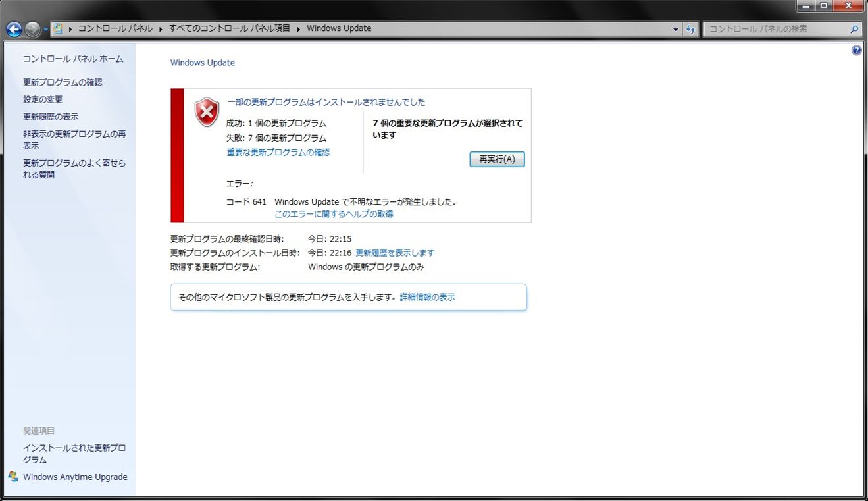The image size is (868, 501).
Task: Maximize the Control Panel window
Action: (824, 6)
